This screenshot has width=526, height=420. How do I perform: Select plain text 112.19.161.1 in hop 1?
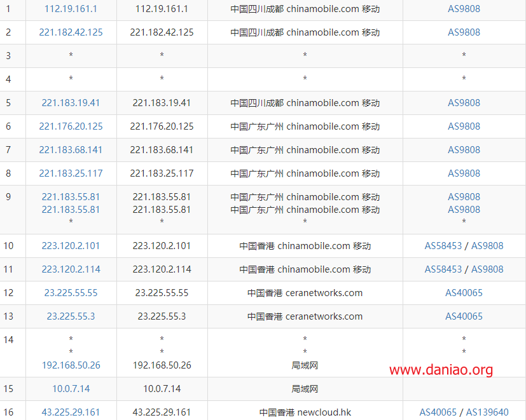[x=162, y=9]
